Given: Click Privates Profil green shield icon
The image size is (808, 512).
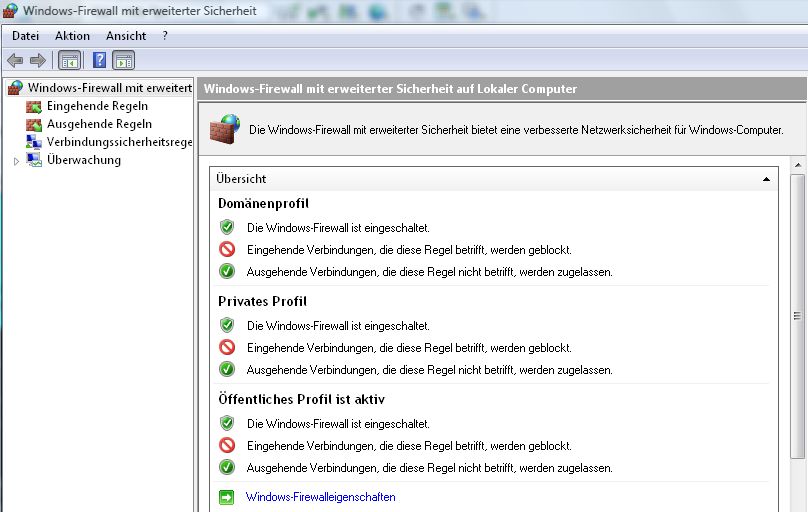Looking at the screenshot, I should coord(227,325).
